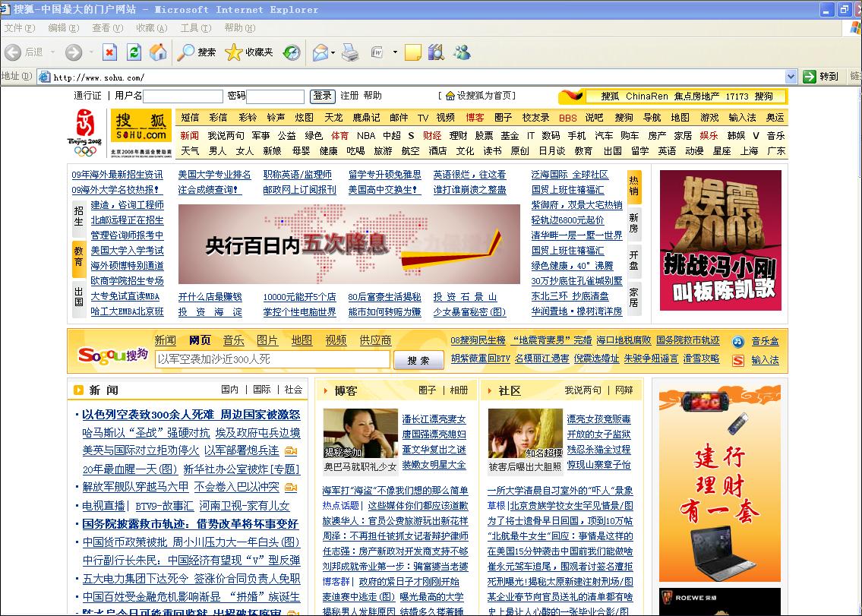Click the Forward navigation arrow
This screenshot has height=616, width=862.
click(74, 52)
